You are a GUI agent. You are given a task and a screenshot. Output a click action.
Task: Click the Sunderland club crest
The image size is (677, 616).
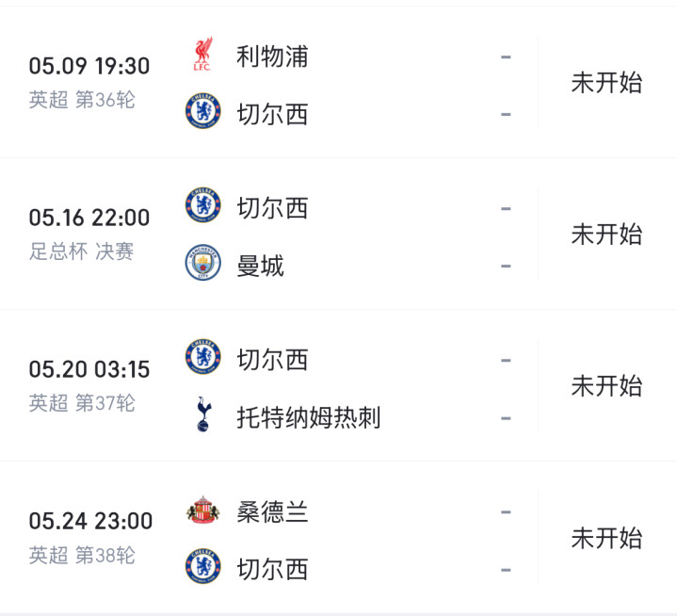[202, 510]
